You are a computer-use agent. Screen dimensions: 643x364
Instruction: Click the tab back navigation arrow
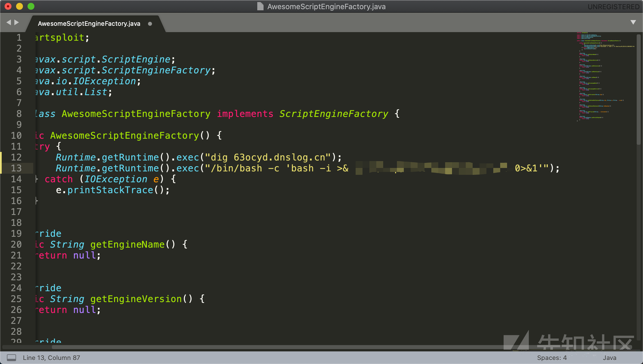pos(9,22)
